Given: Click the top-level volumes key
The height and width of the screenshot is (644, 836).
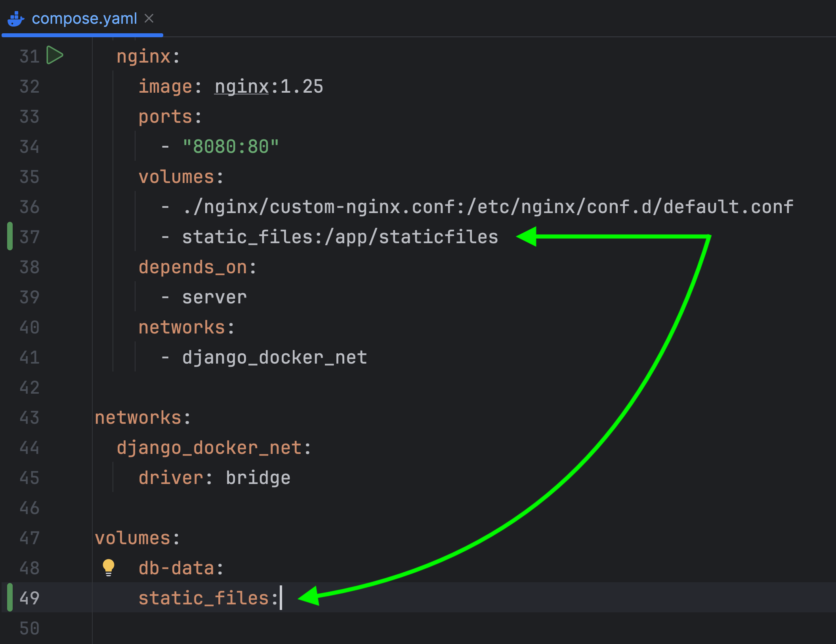Looking at the screenshot, I should click(133, 538).
